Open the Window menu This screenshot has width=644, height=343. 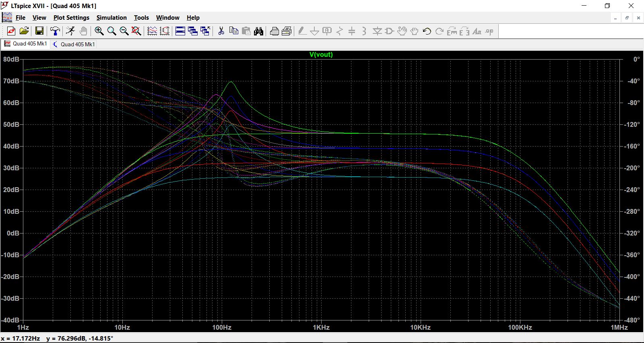tap(168, 18)
